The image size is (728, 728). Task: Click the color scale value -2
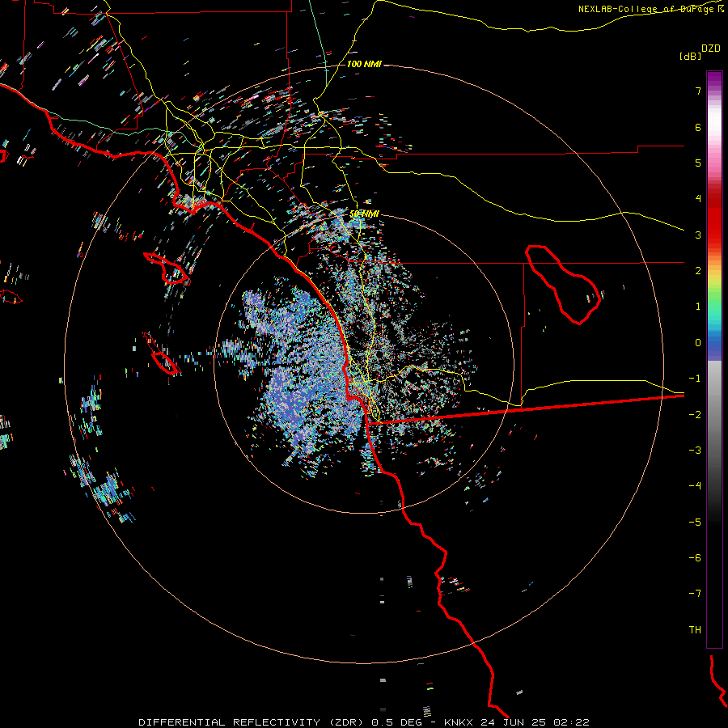pyautogui.click(x=695, y=415)
